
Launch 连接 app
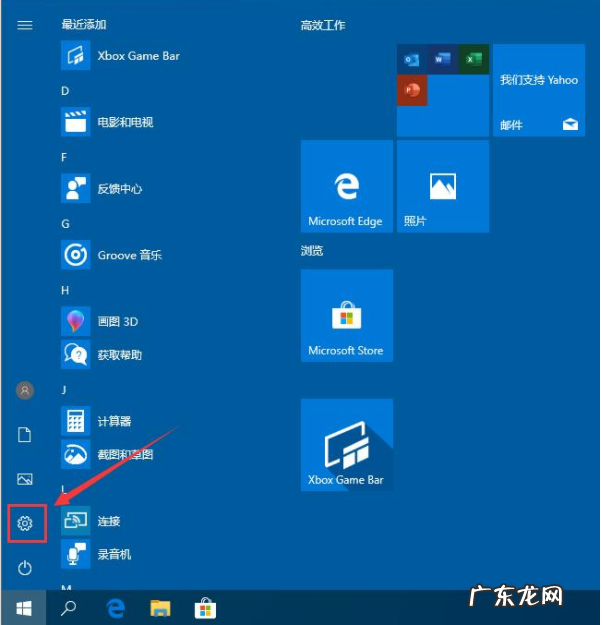tap(90, 521)
